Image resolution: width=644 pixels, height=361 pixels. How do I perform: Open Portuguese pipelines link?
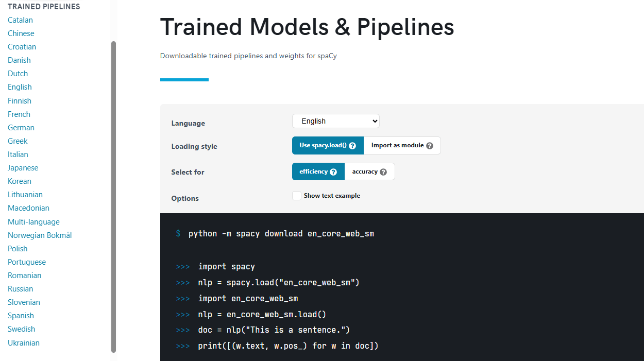pos(27,262)
